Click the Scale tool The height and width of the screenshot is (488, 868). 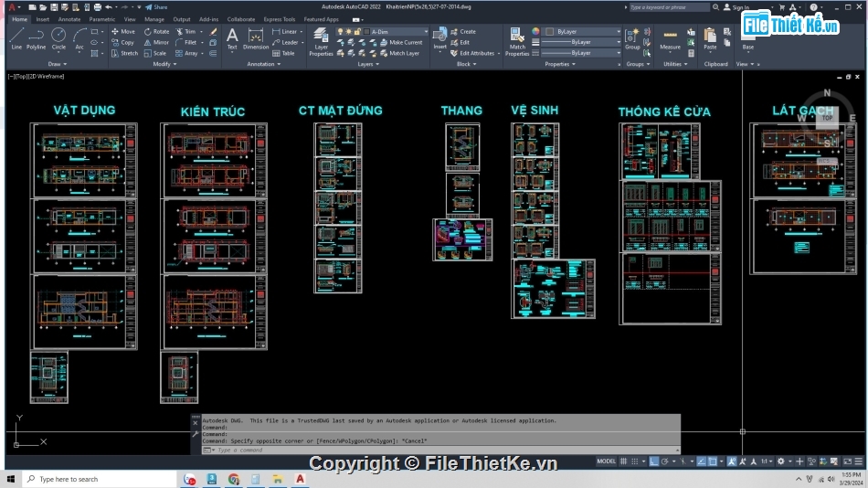tap(155, 53)
